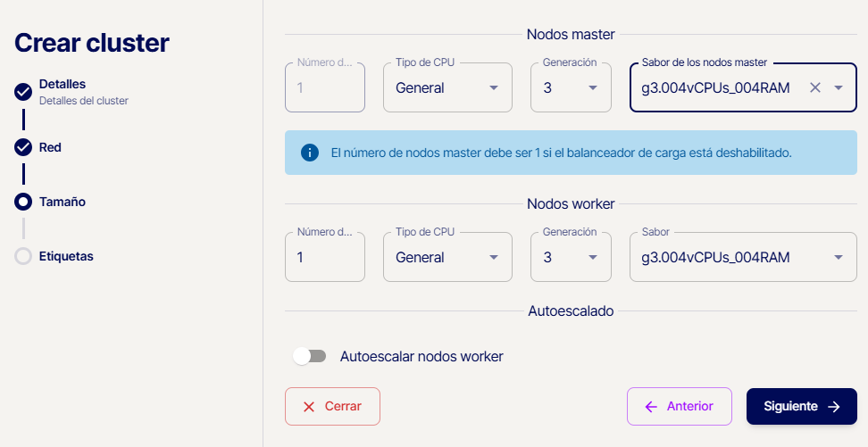Click the X icon in Cerrar button
The height and width of the screenshot is (447, 868).
309,407
